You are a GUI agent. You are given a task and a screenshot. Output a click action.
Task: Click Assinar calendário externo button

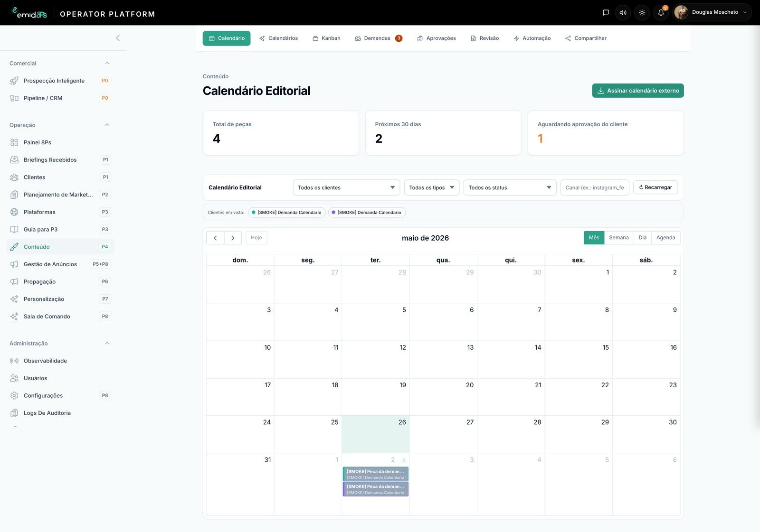638,91
